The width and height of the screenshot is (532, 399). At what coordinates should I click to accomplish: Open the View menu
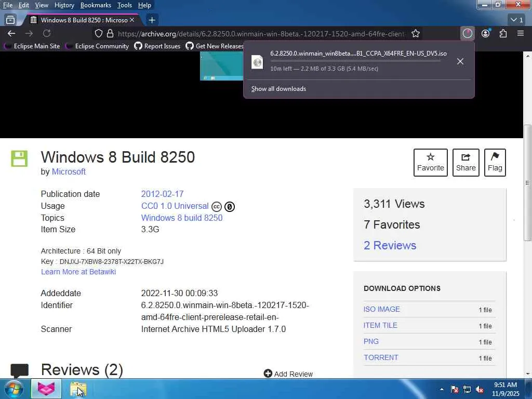coord(42,5)
